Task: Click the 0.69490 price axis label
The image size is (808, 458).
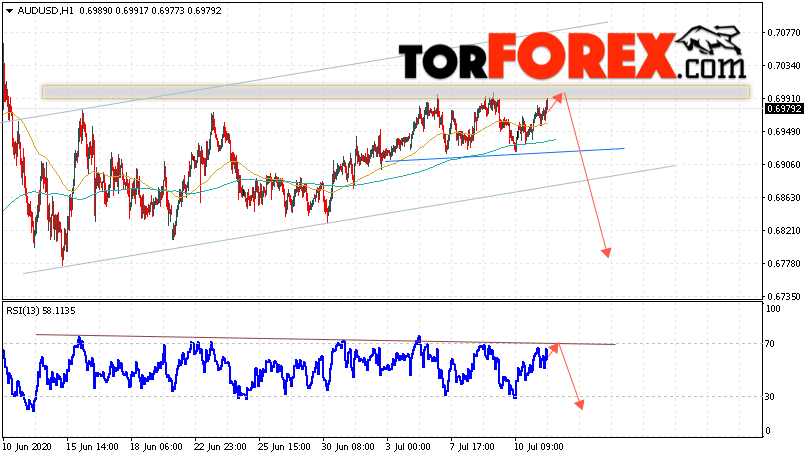Action: (784, 131)
